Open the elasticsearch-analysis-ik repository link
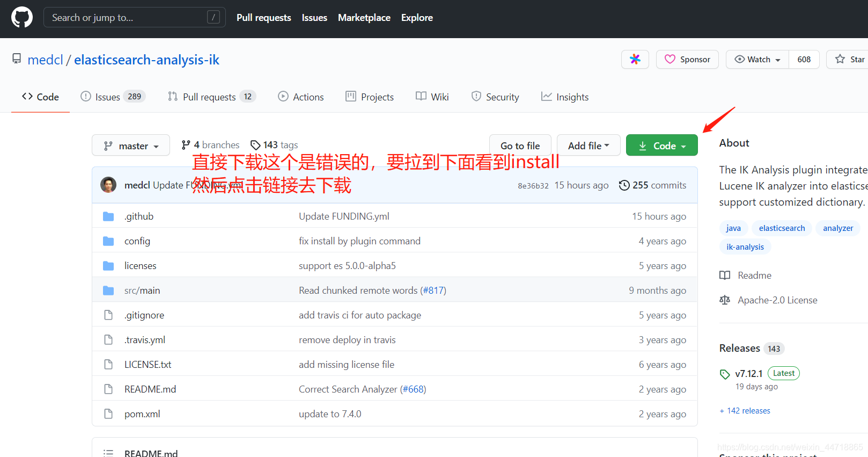The height and width of the screenshot is (457, 868). [x=146, y=60]
